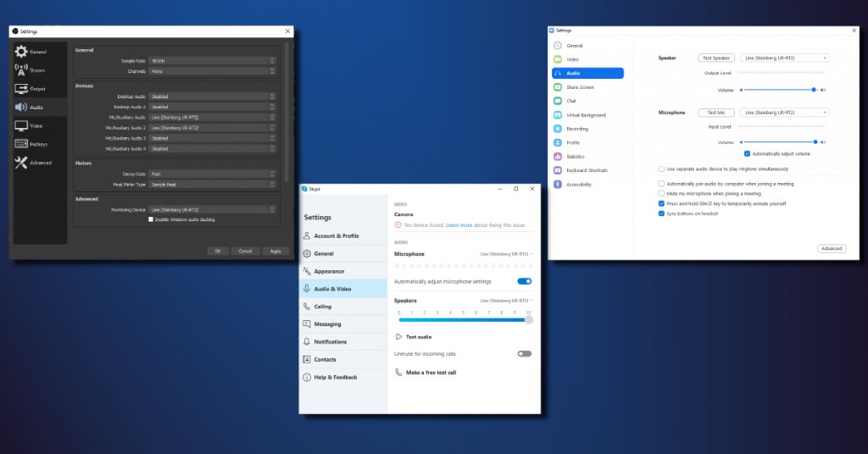Screen dimensions: 868x454
Task: Uncheck Sync buttons on headset in Zoom
Action: click(661, 213)
